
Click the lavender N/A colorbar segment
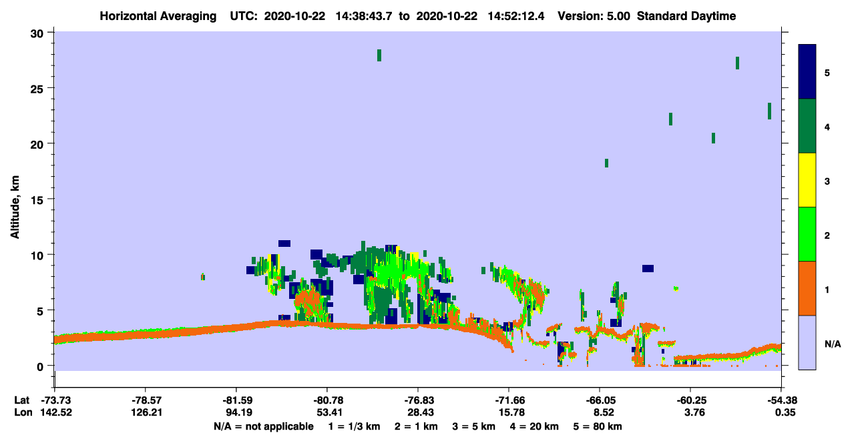(x=807, y=342)
